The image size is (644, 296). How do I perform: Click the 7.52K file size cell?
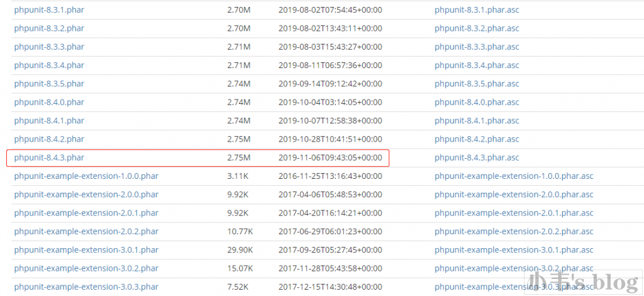(x=238, y=287)
